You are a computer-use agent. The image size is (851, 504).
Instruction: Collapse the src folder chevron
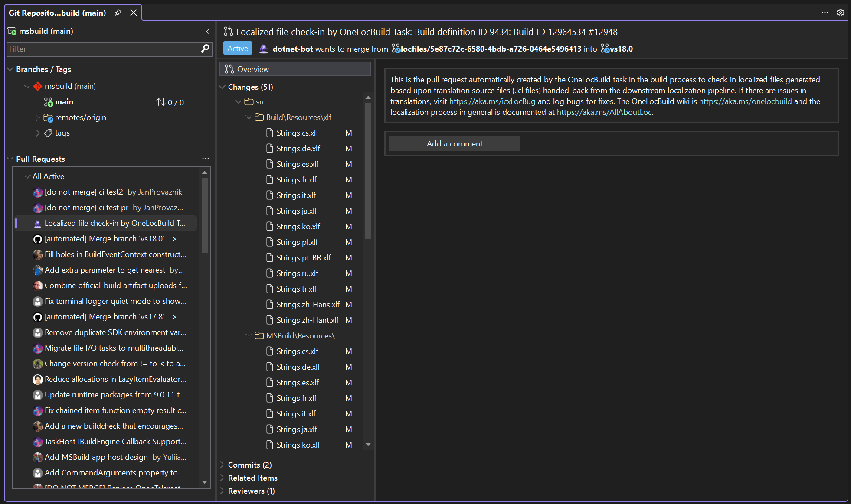[239, 102]
